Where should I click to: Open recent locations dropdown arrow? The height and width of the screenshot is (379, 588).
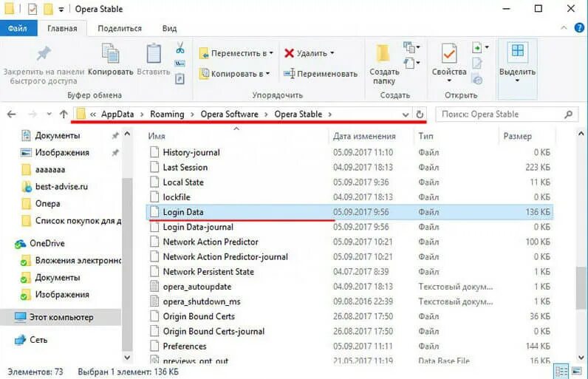[x=49, y=115]
